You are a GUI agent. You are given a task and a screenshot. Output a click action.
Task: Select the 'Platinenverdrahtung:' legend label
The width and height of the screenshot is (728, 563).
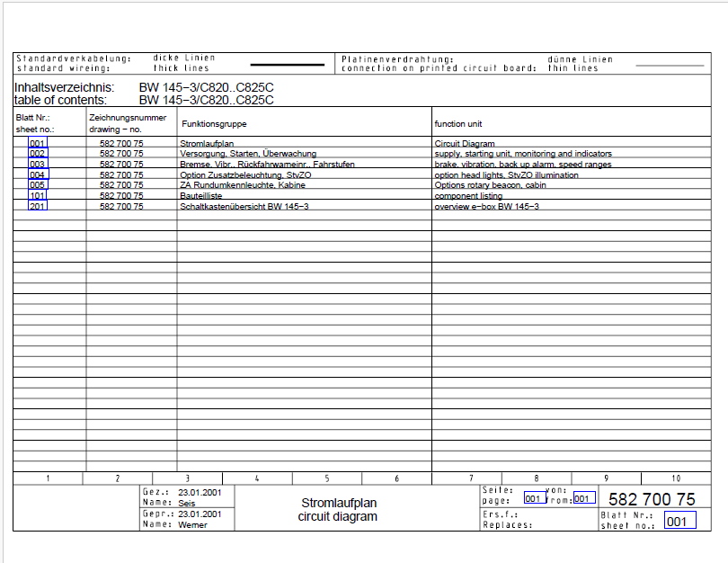tap(397, 59)
